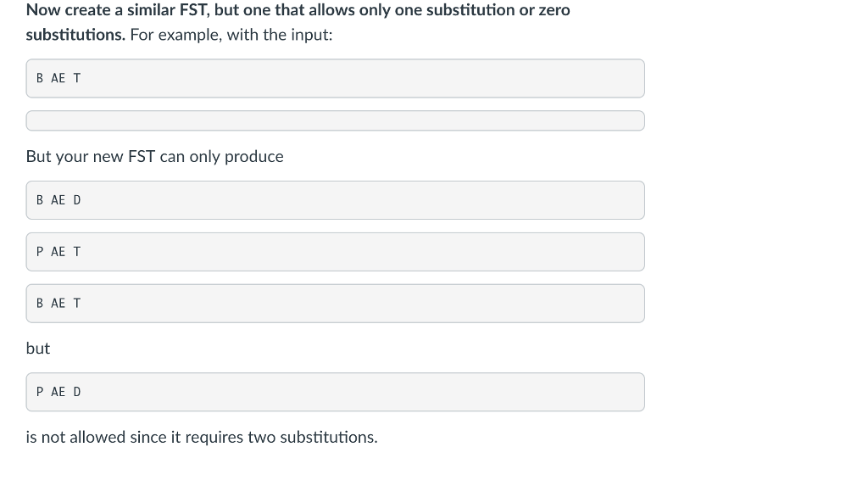Click the "For example, with the input:" text
This screenshot has width=868, height=486.
[x=231, y=36]
